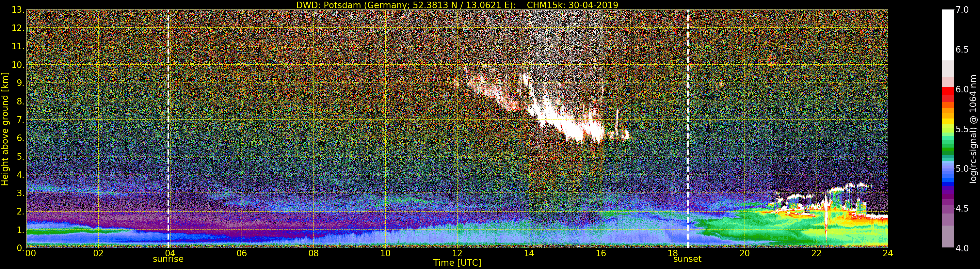Click the height tick label "11."
The height and width of the screenshot is (269, 980).
[18, 46]
